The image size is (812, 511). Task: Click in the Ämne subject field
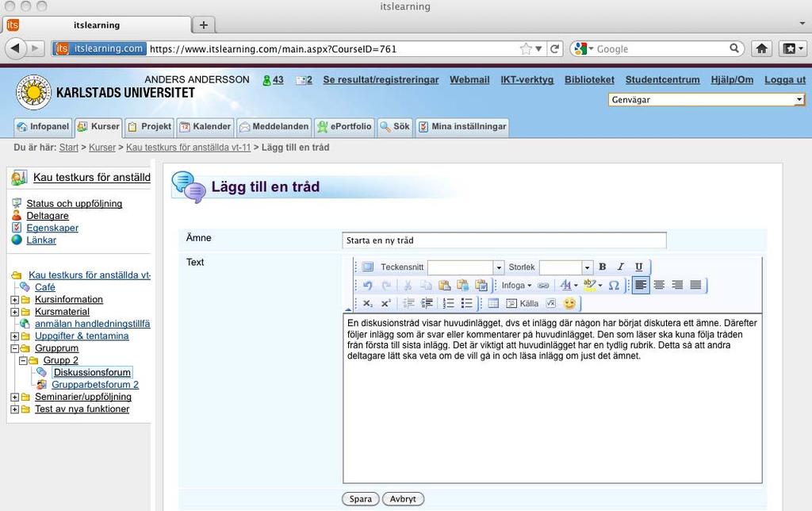[x=504, y=240]
